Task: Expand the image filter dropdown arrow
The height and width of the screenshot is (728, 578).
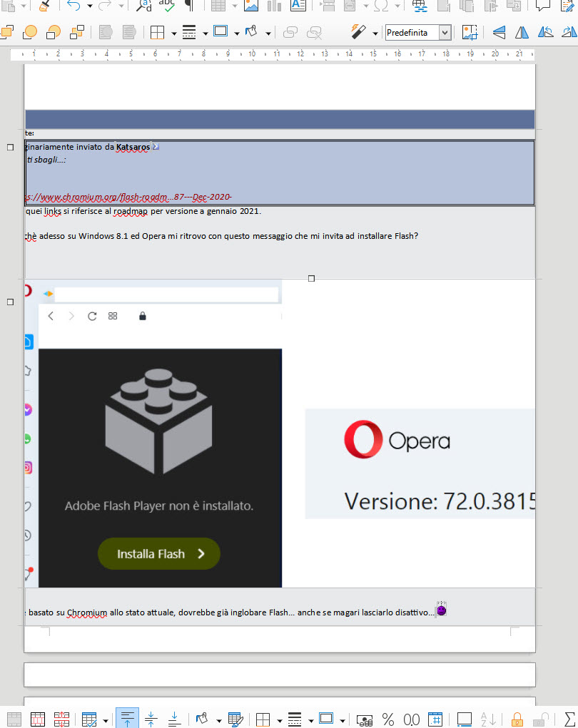Action: tap(375, 34)
